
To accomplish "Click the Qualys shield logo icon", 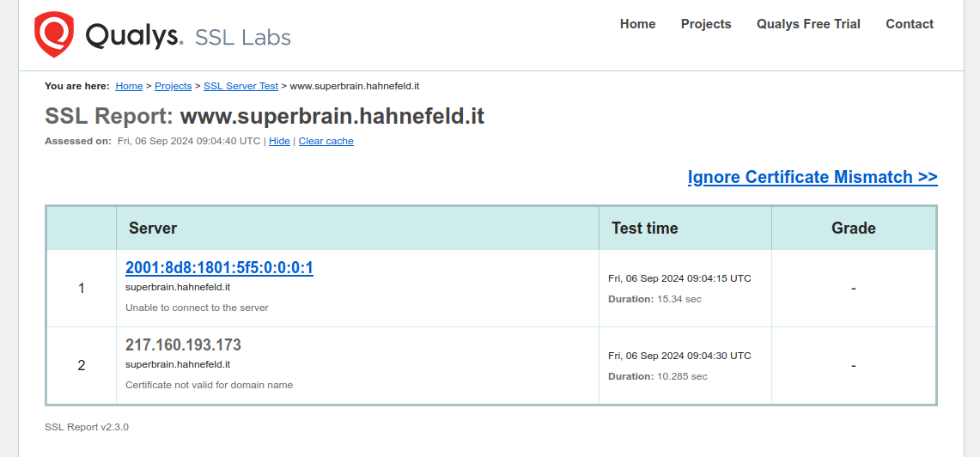I will [x=53, y=34].
